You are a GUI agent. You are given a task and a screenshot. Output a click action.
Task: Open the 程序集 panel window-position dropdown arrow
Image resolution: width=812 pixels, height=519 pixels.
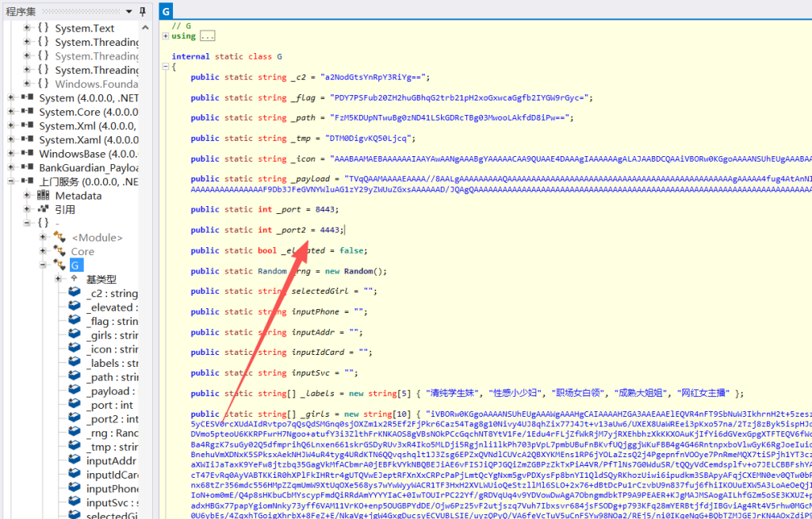129,11
